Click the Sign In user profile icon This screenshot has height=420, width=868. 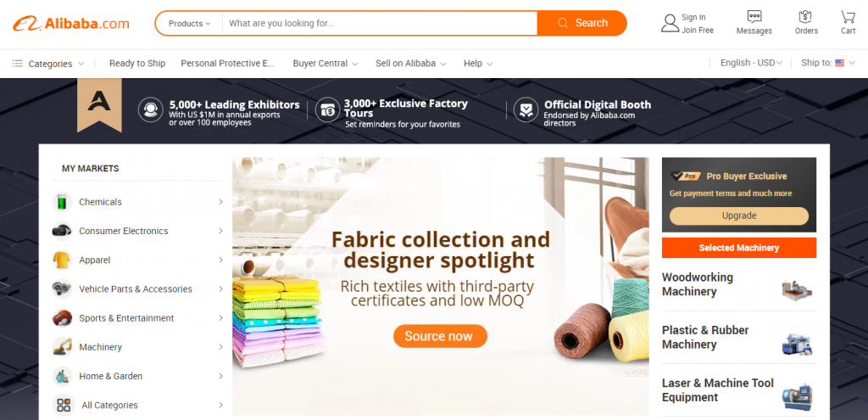coord(670,23)
